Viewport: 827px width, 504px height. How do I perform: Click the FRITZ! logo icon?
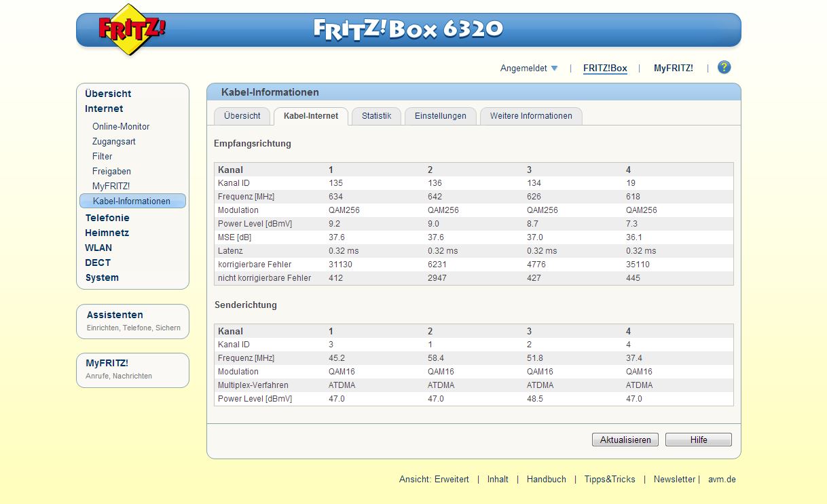pyautogui.click(x=132, y=29)
